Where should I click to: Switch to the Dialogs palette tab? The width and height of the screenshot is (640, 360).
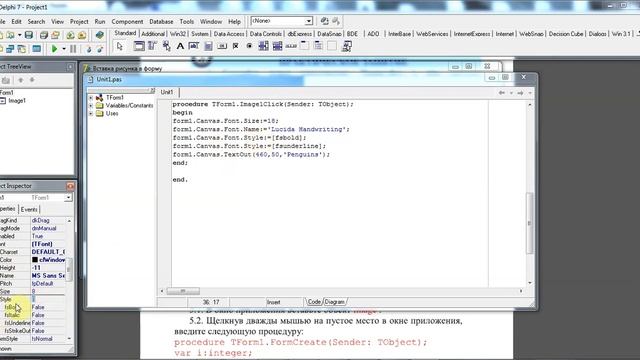click(x=598, y=34)
